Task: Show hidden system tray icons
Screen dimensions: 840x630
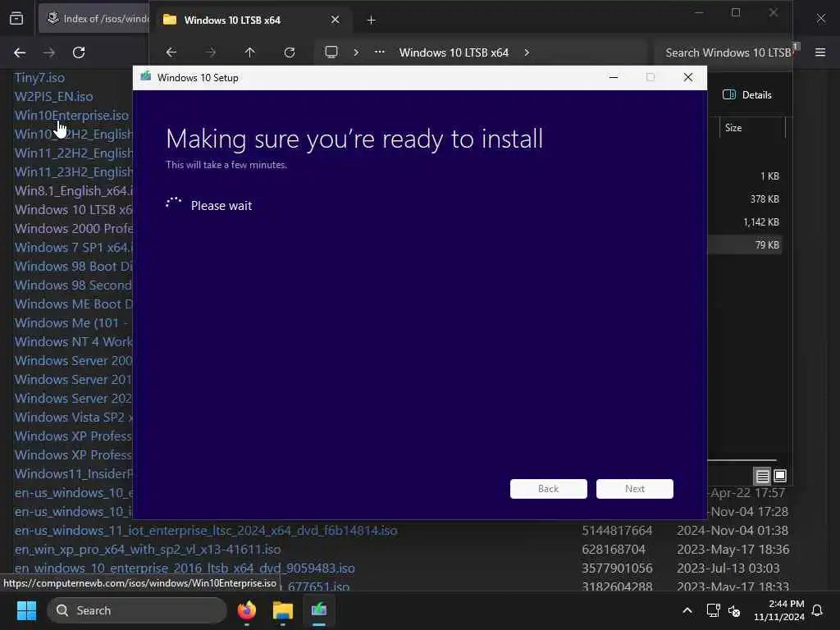Action: (x=687, y=610)
